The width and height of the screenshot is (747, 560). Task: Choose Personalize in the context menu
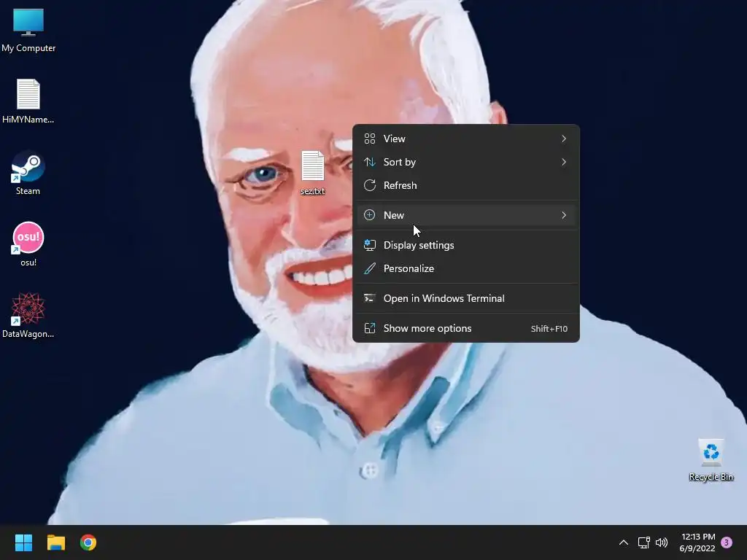click(x=466, y=268)
